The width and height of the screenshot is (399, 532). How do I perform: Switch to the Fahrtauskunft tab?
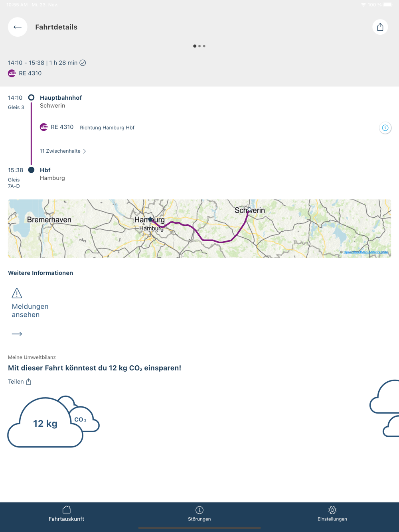pos(67,514)
